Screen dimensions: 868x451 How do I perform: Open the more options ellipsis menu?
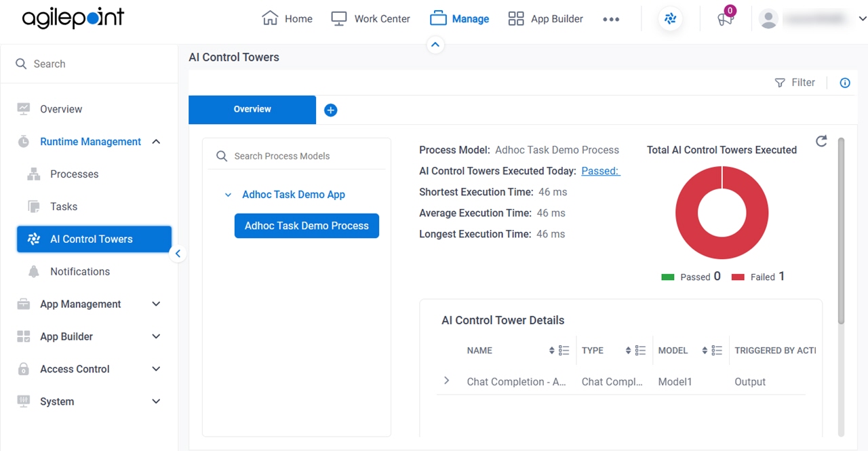(611, 19)
